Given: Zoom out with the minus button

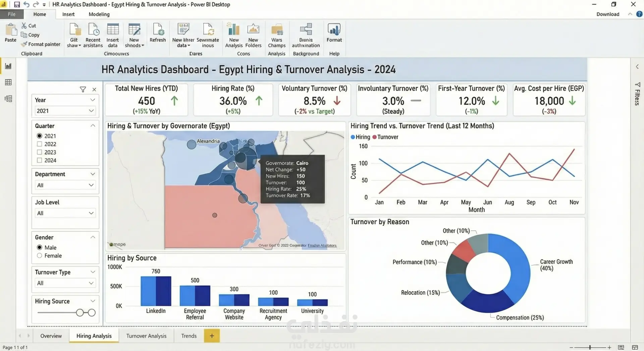Looking at the screenshot, I should (571, 347).
